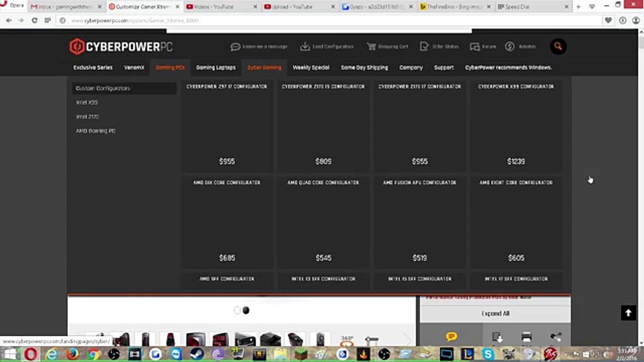Screen dimensions: 644x362
Task: Switch to the Videos - YouTube tab
Action: pos(221,7)
